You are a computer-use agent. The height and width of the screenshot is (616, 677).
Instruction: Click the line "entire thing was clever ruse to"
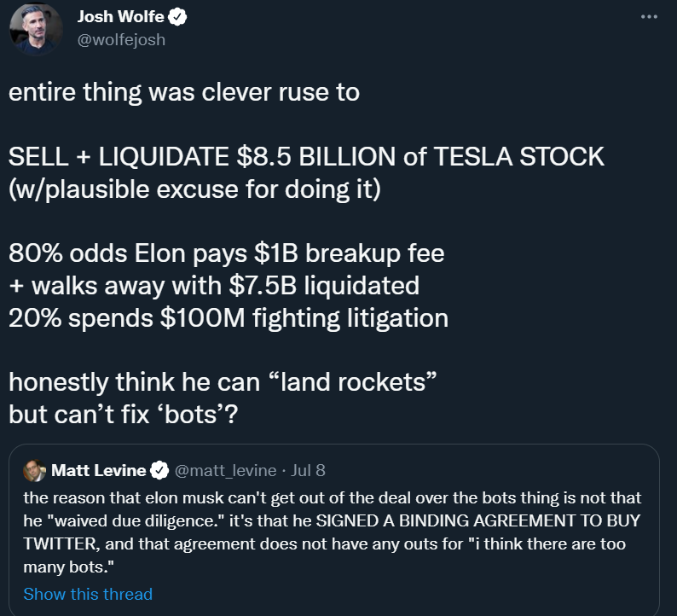point(184,92)
